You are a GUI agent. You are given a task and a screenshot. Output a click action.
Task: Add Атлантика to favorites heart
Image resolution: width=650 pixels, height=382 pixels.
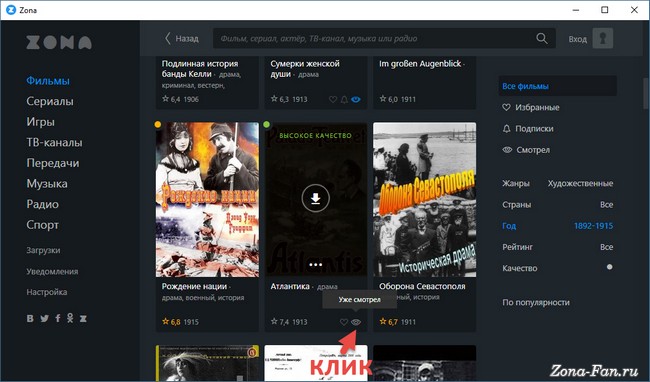344,322
